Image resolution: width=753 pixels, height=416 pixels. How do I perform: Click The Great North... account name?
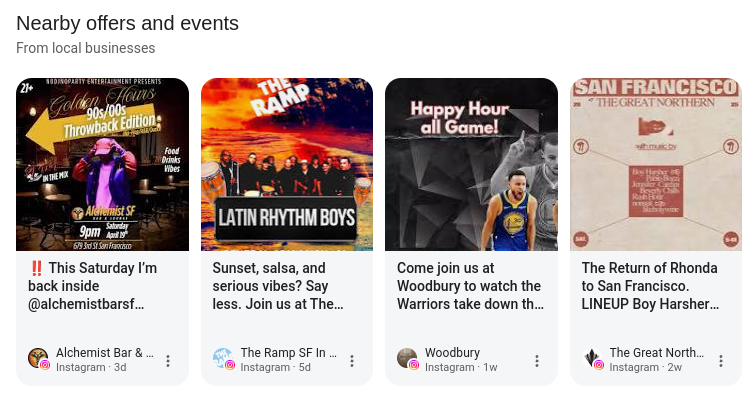pos(656,353)
